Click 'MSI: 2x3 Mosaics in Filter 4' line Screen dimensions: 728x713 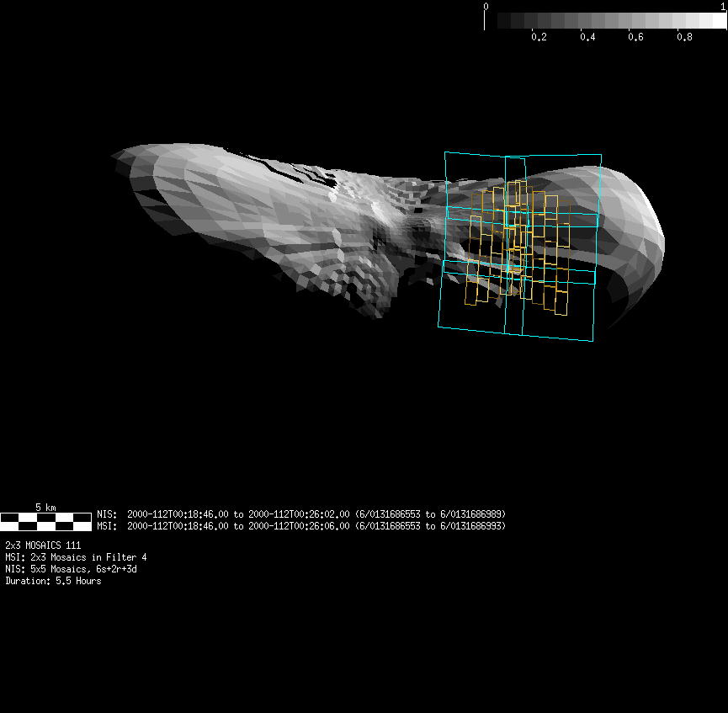click(x=76, y=557)
